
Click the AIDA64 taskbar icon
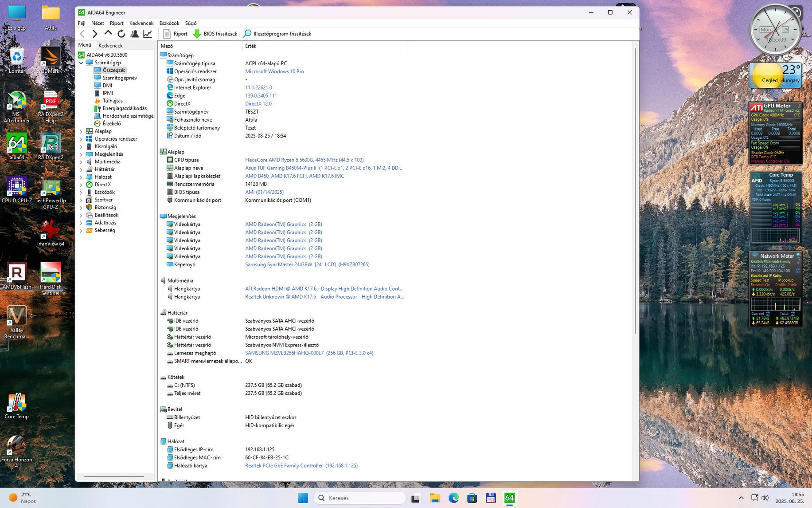509,498
